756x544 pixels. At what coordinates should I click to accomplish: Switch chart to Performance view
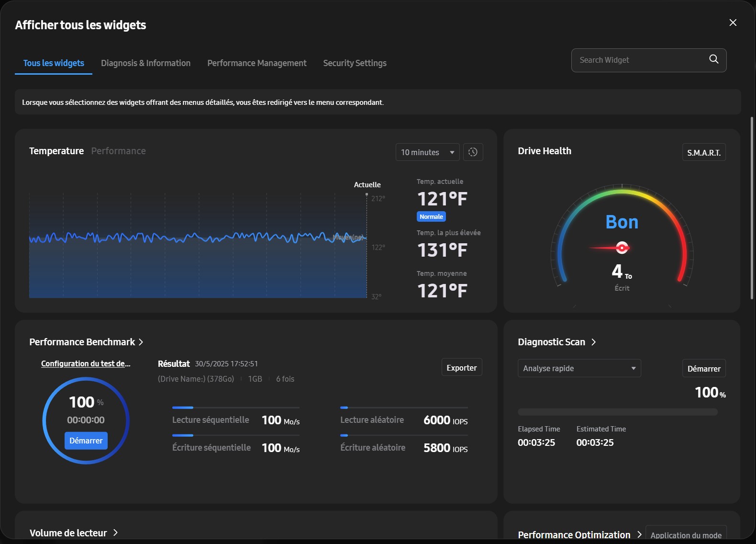click(x=118, y=151)
